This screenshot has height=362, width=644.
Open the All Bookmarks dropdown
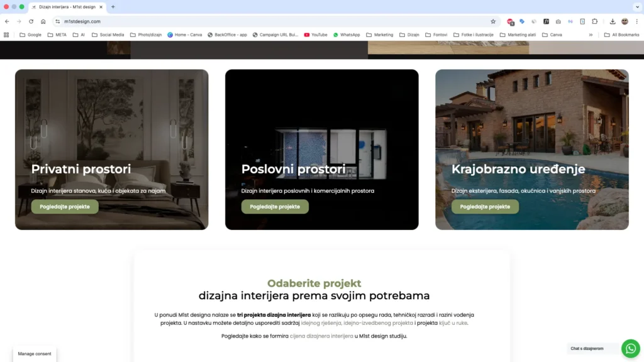pyautogui.click(x=621, y=35)
